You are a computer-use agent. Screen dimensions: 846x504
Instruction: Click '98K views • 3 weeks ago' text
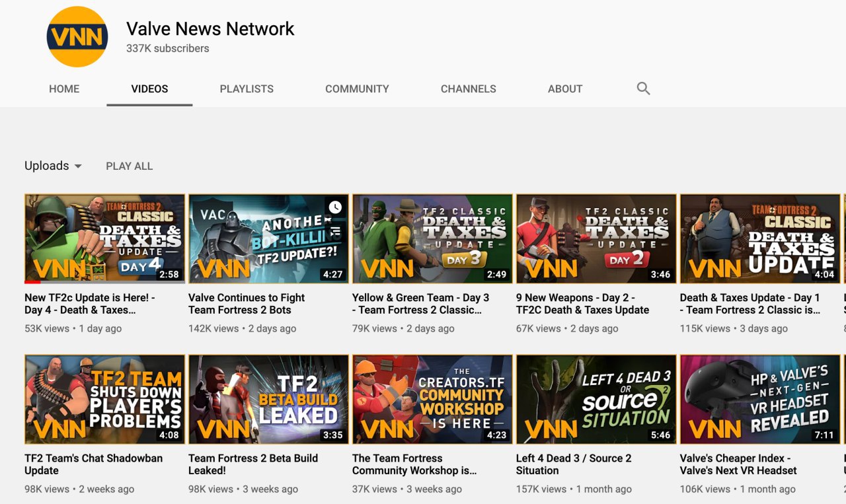coord(243,489)
